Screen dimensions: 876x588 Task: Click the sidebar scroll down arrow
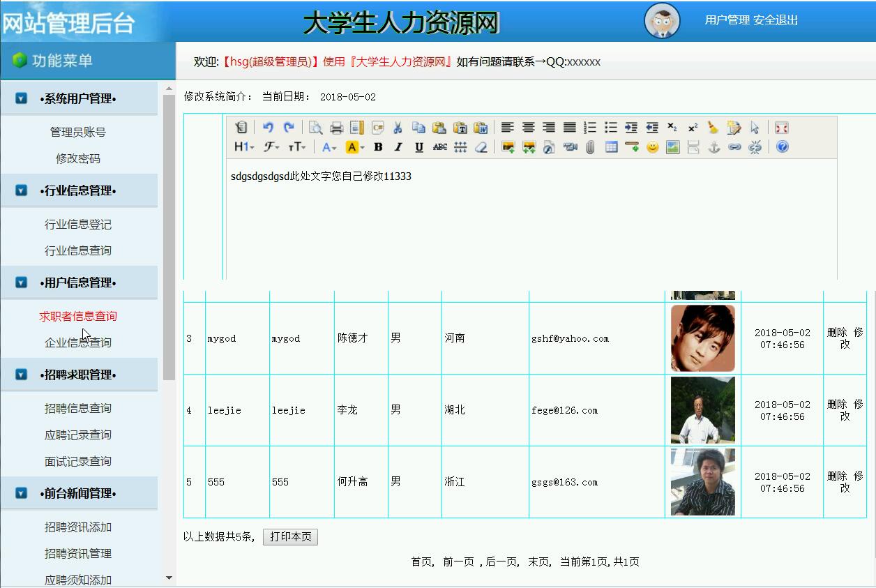(169, 578)
